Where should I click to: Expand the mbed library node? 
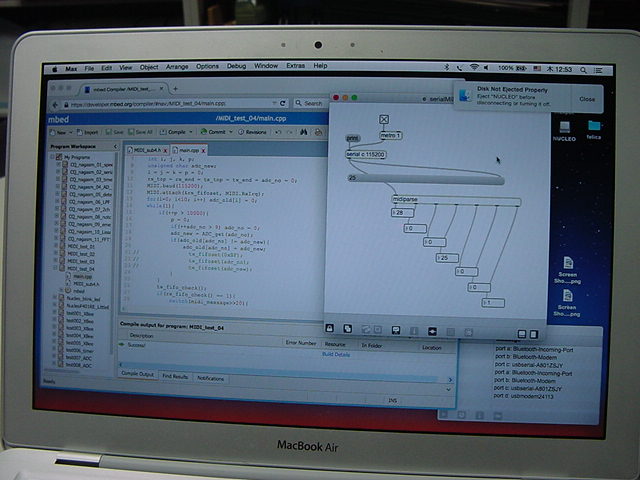pyautogui.click(x=62, y=291)
